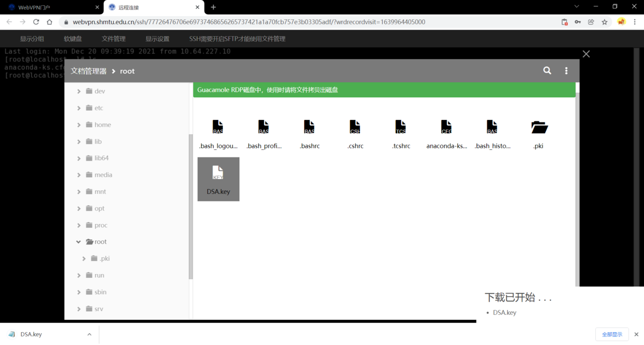Expand the etc folder in tree

79,108
